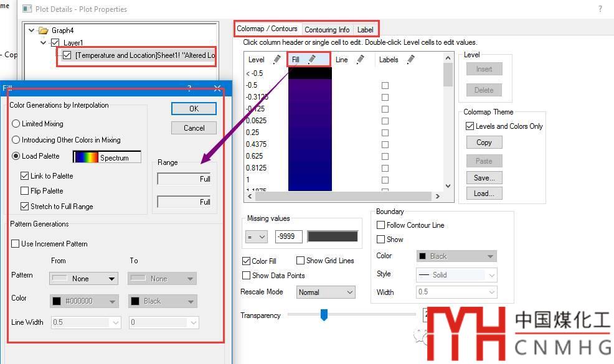Screen dimensions: 614x364
Task: Click help question mark in Fill dialog
Action: click(189, 89)
